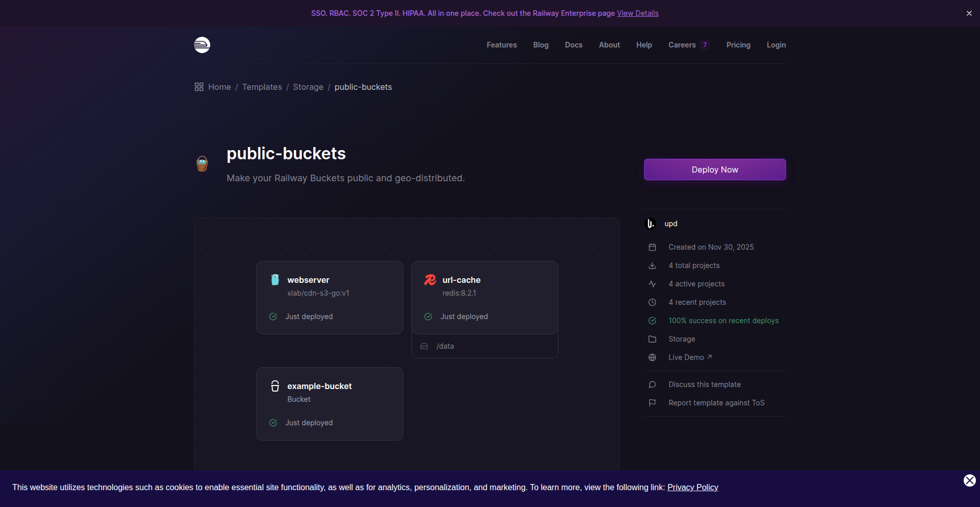
Task: Open the Careers nav item
Action: (x=682, y=45)
